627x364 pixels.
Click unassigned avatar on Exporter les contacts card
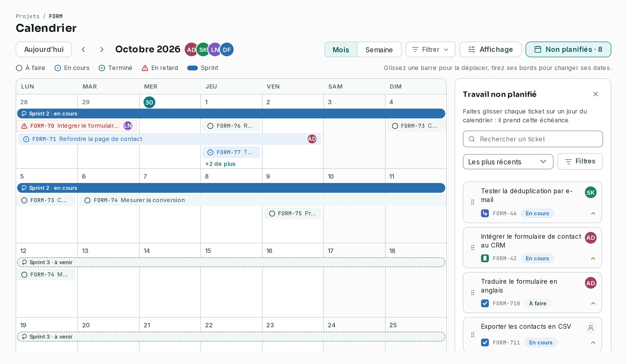click(591, 328)
